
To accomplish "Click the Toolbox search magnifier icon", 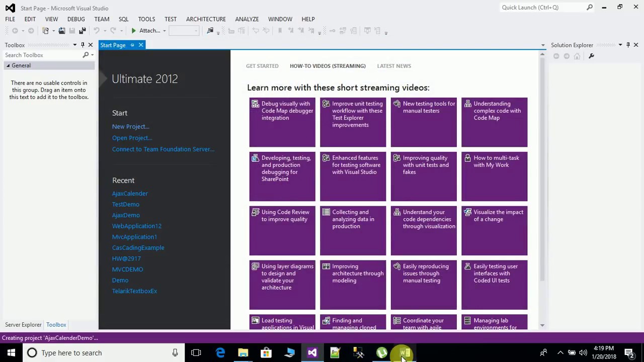I will click(86, 55).
